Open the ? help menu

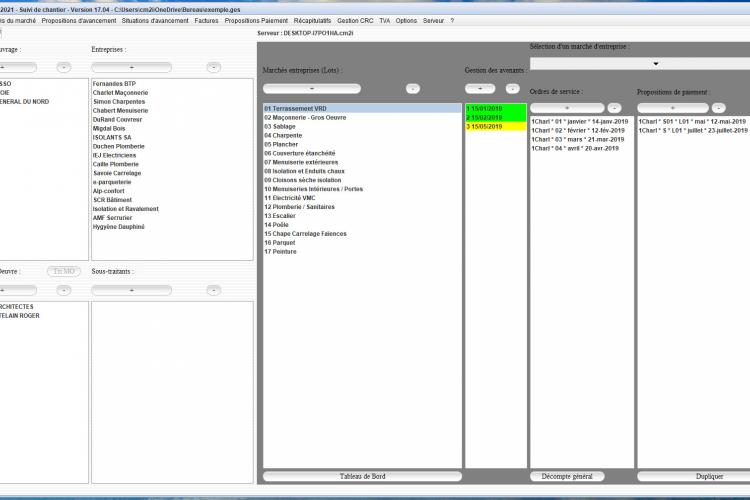click(x=452, y=21)
